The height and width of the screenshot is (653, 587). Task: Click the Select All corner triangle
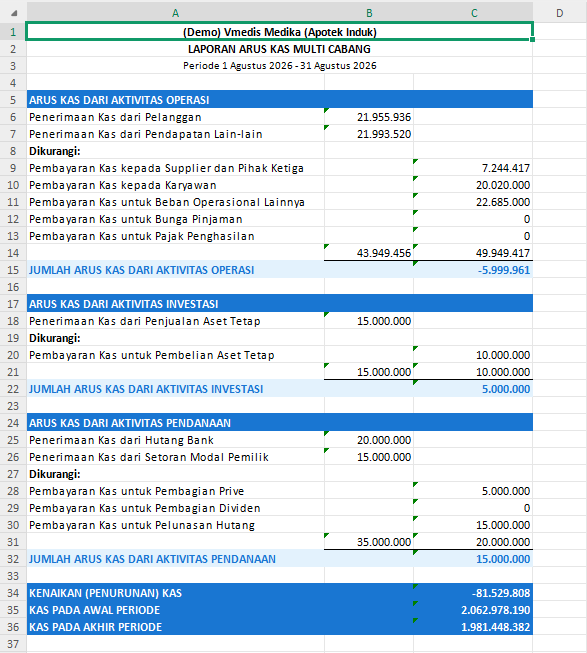[14, 13]
